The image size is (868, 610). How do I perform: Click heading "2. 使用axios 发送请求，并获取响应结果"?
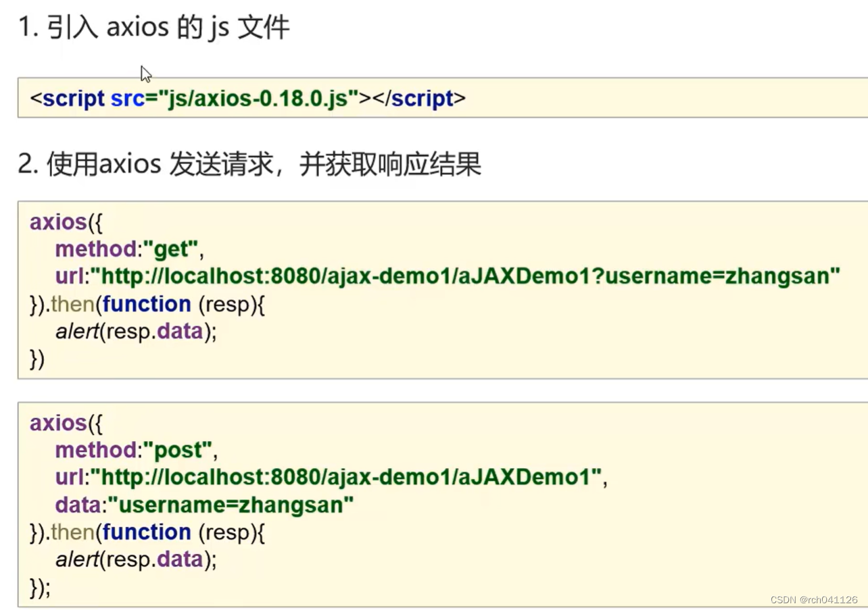point(249,164)
